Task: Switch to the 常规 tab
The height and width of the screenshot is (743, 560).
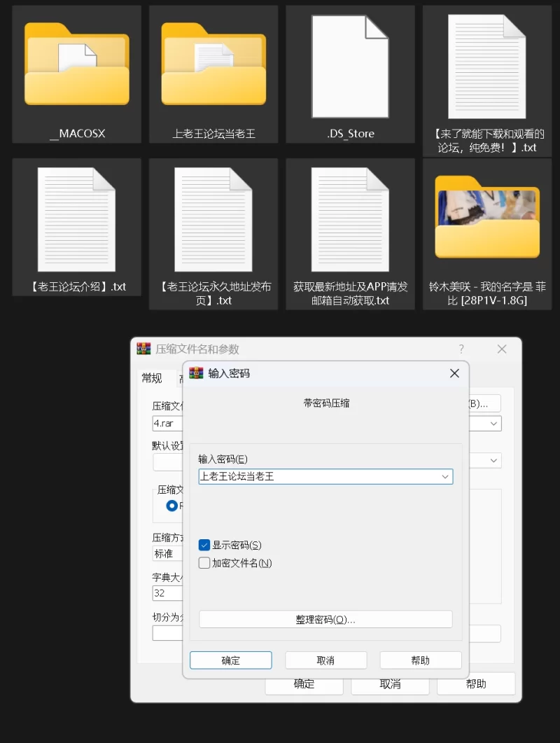Action: click(152, 378)
